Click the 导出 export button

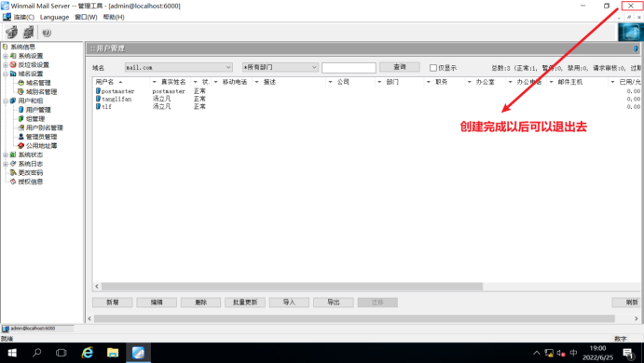334,302
